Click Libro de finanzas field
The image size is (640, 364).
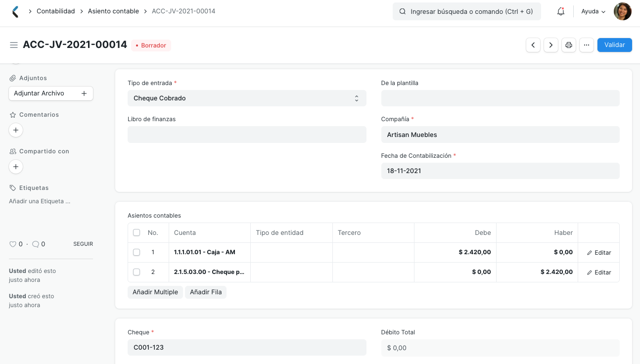pyautogui.click(x=247, y=135)
